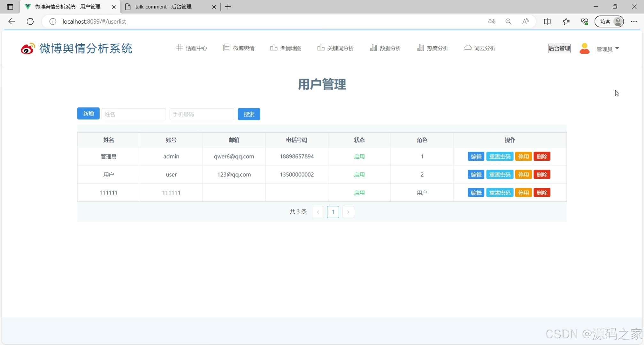Viewport: 644px width, 345px height.
Task: Open 后台管理 from the header
Action: [x=559, y=48]
